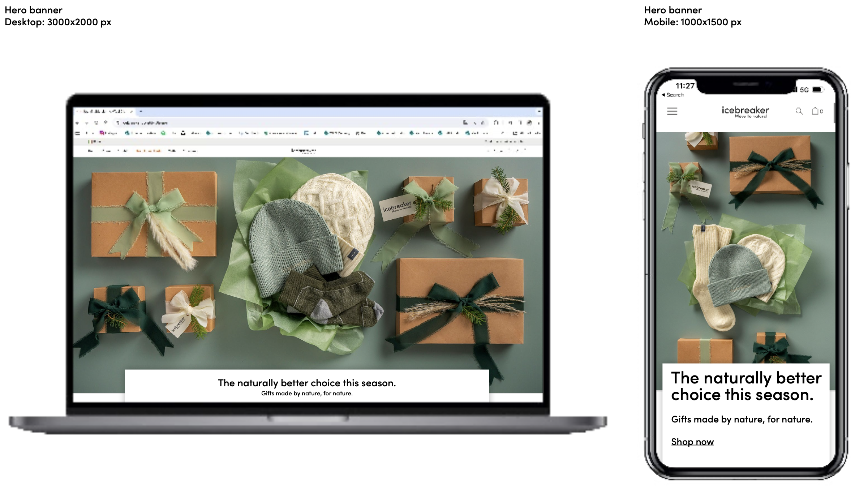The height and width of the screenshot is (498, 868).
Task: Select the open browser tab on laptop
Action: pyautogui.click(x=105, y=111)
